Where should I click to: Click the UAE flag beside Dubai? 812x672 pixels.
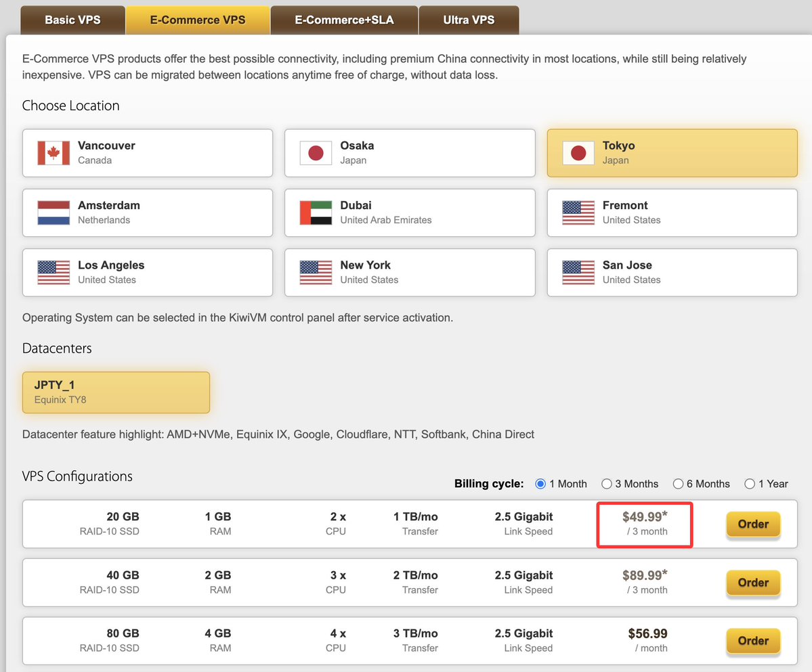316,212
